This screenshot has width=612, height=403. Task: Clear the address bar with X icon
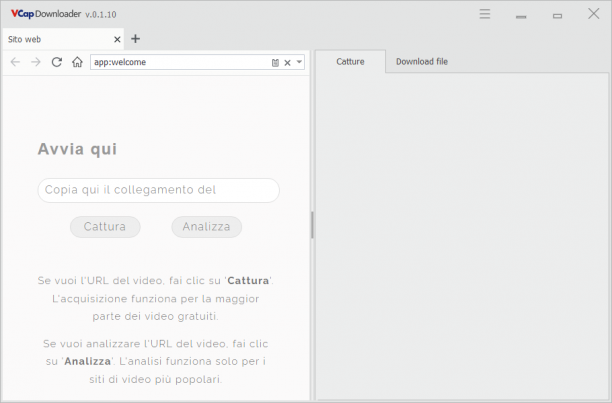[x=288, y=62]
